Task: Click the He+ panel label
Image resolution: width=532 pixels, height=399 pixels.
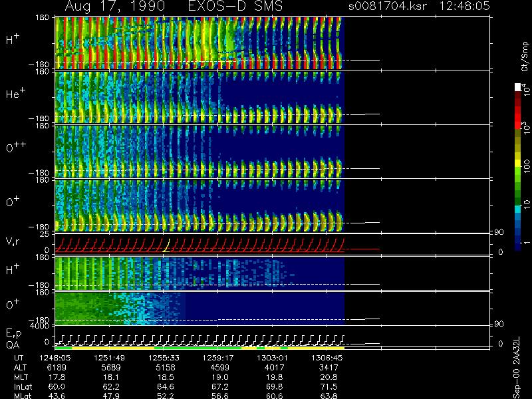Action: tap(15, 93)
